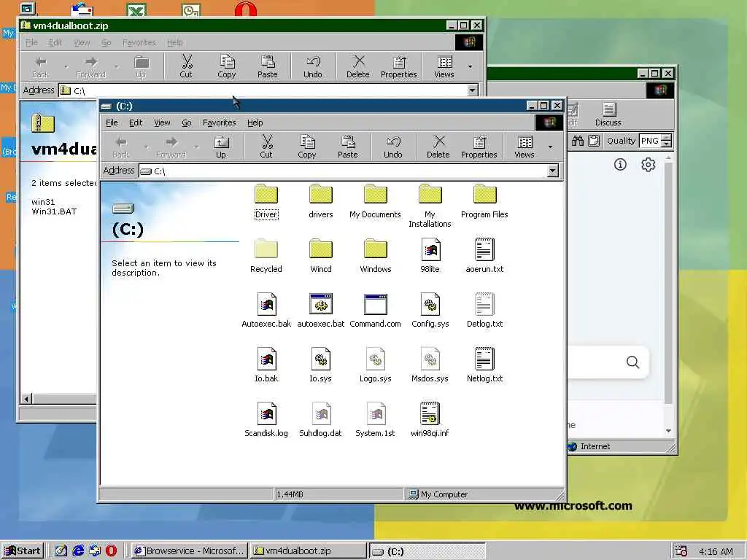Switch to Browservice taskbar button

(190, 551)
